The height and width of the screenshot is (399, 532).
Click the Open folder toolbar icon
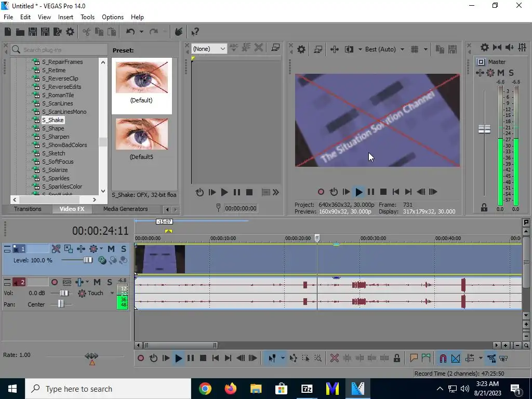point(20,32)
